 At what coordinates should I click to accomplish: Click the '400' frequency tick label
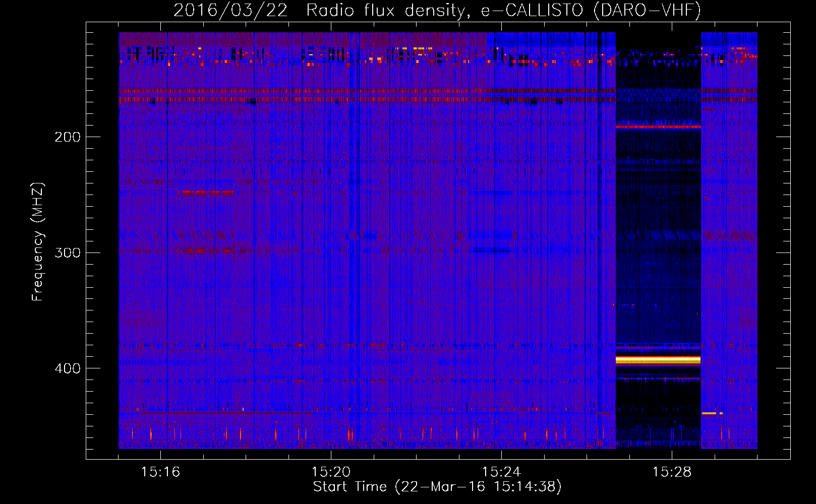click(68, 368)
